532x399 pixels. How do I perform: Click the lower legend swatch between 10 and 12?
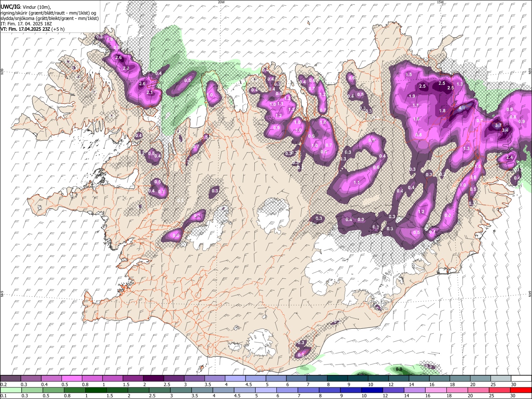372,390
